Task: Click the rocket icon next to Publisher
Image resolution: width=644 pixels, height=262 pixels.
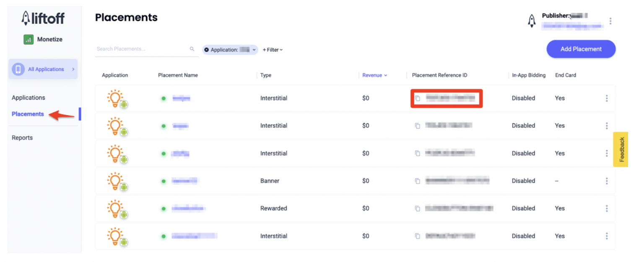Action: pos(532,21)
